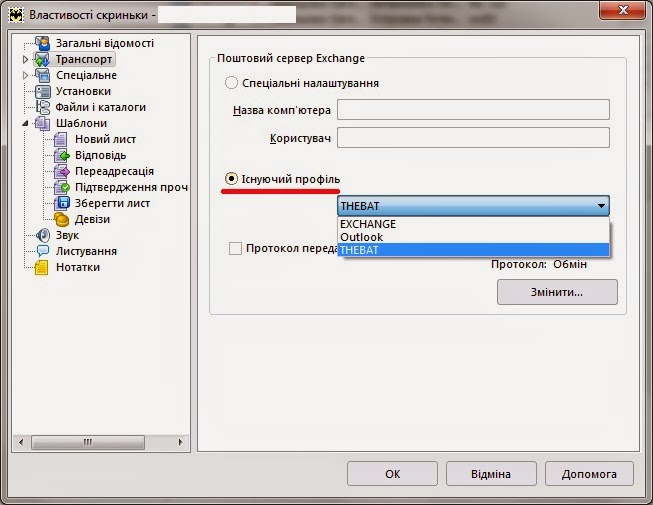
Task: Choose EXCHANGE from the profile list
Action: (x=474, y=224)
